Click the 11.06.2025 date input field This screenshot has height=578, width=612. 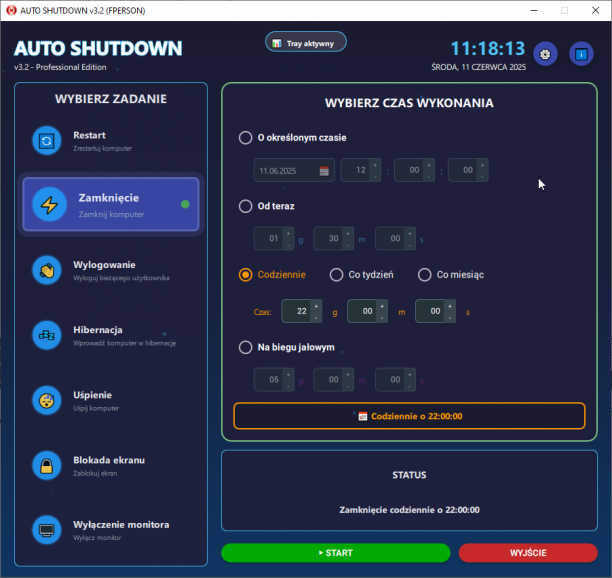pos(294,170)
